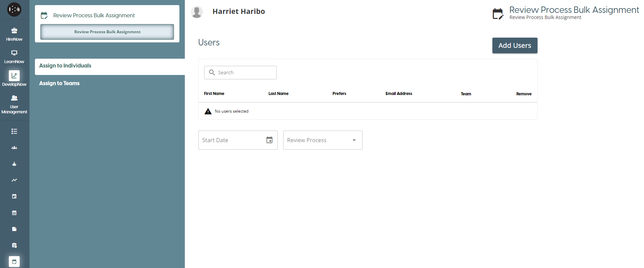Image resolution: width=644 pixels, height=268 pixels.
Task: Switch to Assign to Individuals tab
Action: click(65, 66)
